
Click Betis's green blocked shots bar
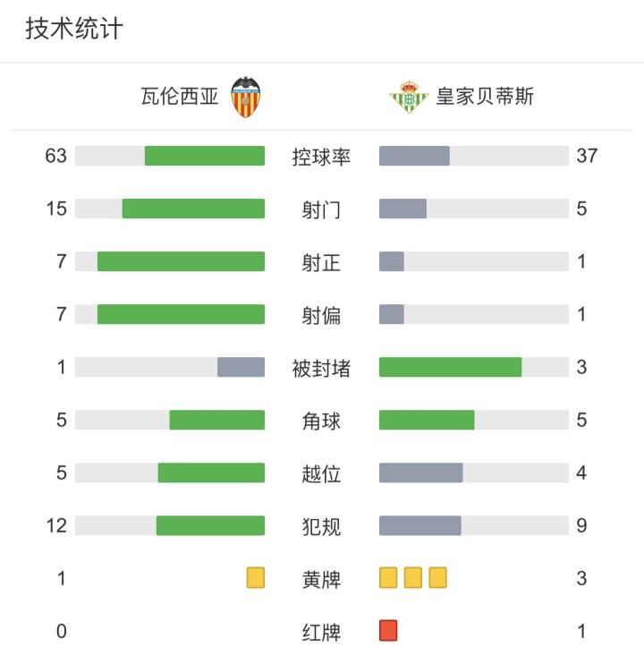(450, 367)
